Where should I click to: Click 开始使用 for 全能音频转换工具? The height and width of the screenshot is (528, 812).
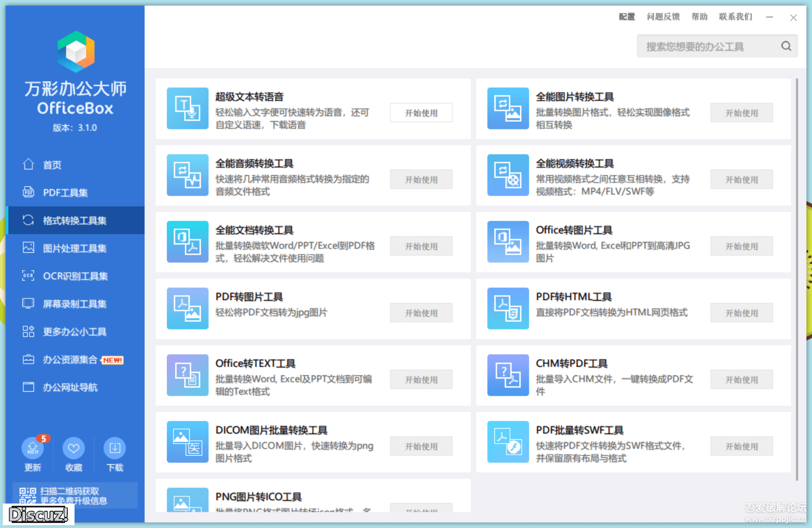421,180
